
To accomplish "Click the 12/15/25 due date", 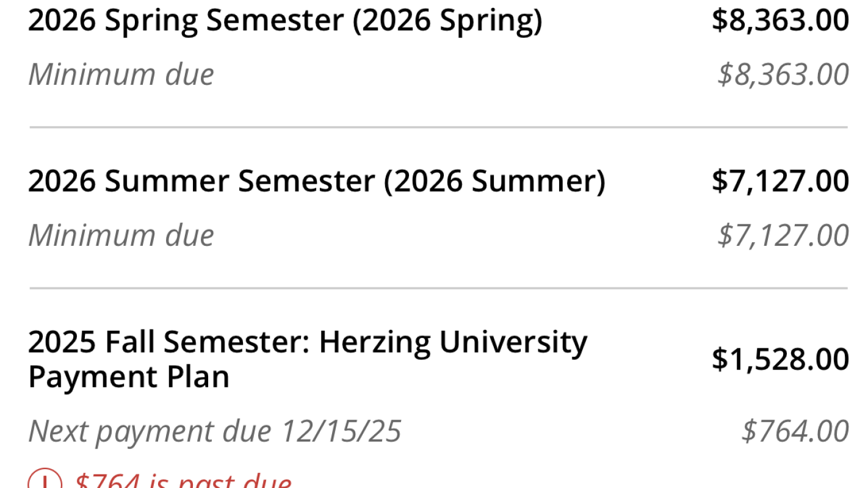I will (x=341, y=431).
